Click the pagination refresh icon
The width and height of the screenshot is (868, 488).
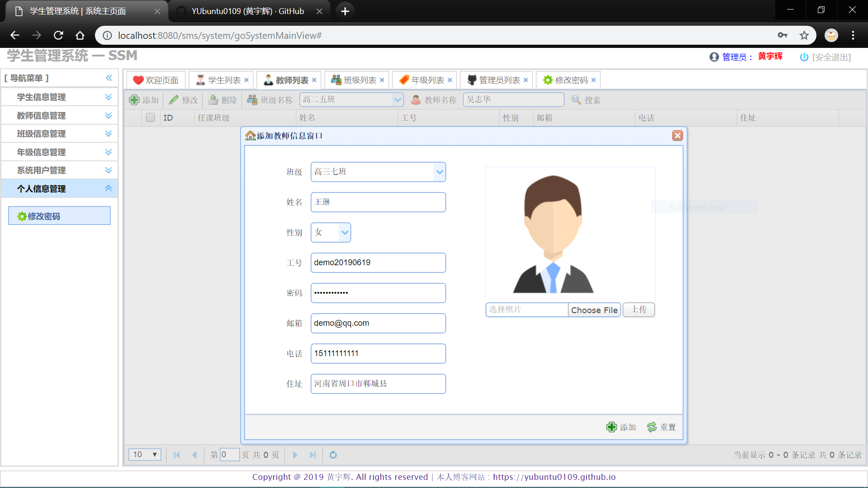(x=333, y=455)
